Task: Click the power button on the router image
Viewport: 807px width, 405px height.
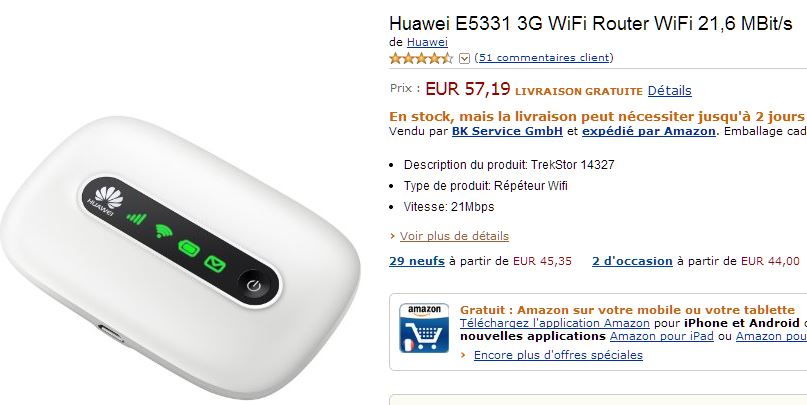Action: point(254,286)
